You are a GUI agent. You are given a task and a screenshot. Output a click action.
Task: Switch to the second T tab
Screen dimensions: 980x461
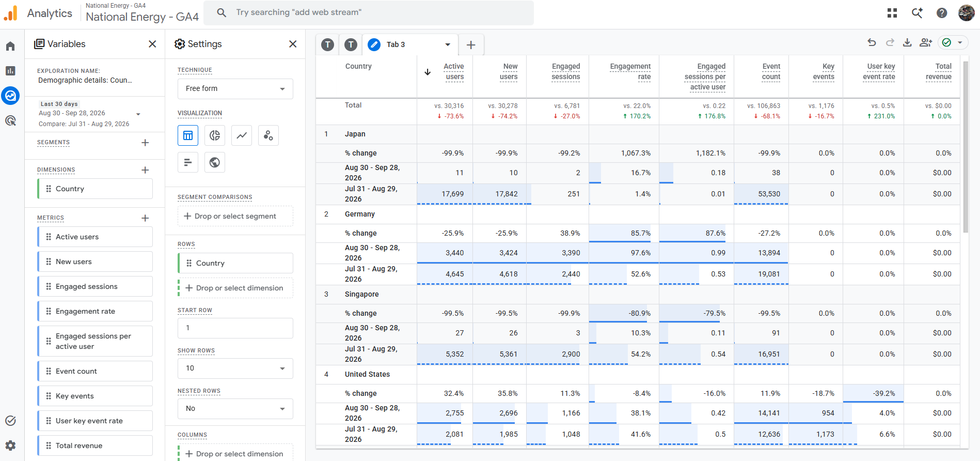(x=351, y=45)
